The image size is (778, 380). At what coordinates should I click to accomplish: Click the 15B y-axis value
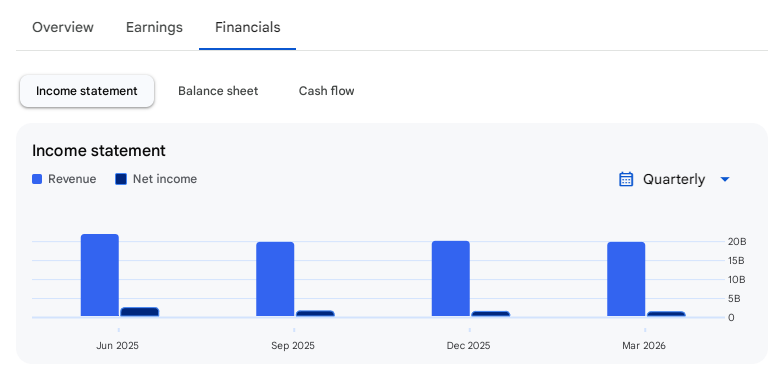coord(737,261)
